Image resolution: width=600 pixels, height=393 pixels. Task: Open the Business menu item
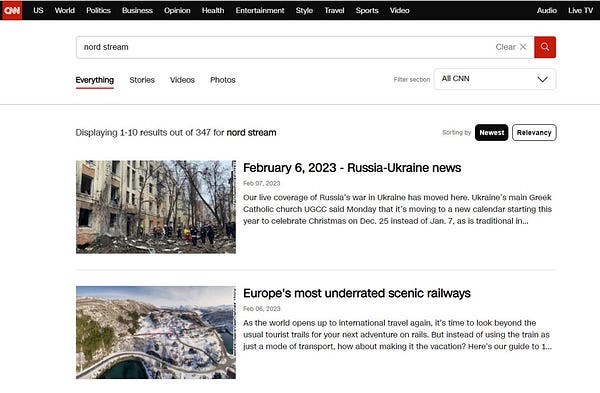pyautogui.click(x=137, y=10)
